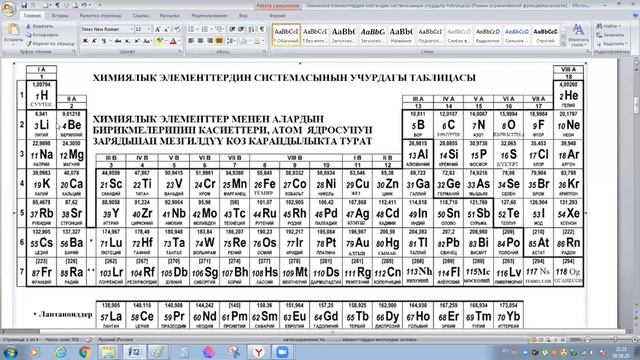Apply bulleted list
This screenshot has height=360, width=640.
[x=191, y=29]
